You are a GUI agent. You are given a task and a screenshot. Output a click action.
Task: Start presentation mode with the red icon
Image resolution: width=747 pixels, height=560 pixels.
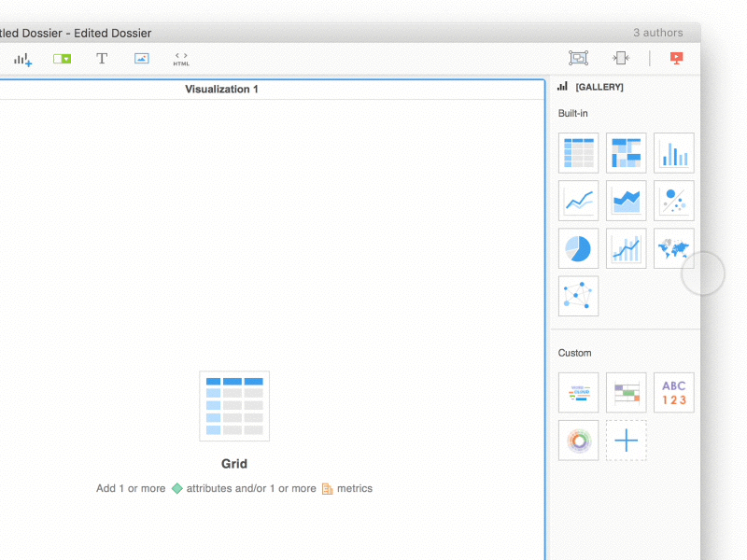coord(677,58)
